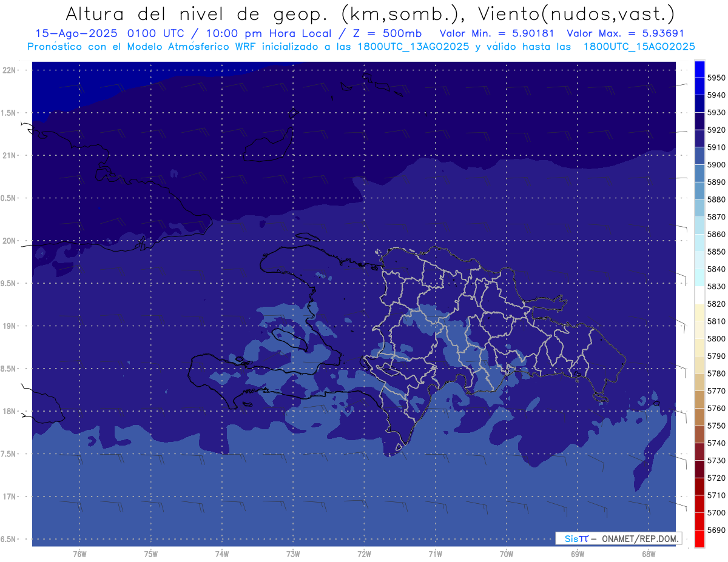The width and height of the screenshot is (728, 562).
Task: Click the WRF model forecast description line
Action: tap(361, 47)
